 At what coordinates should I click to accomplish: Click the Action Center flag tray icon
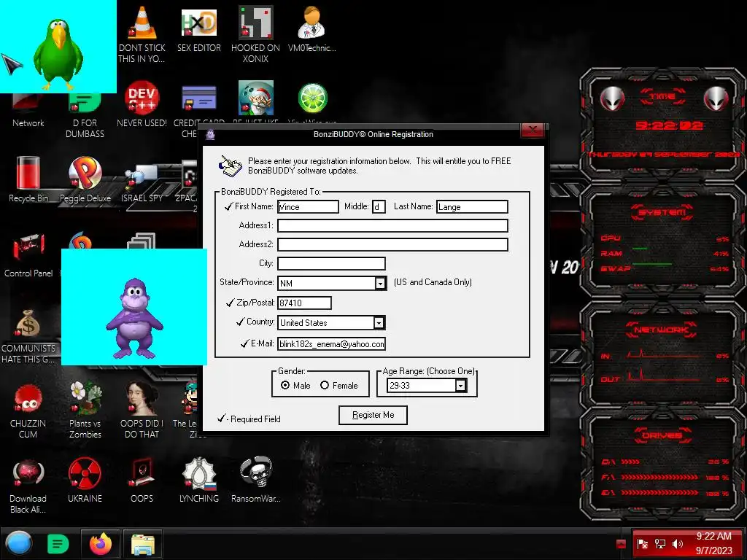pyautogui.click(x=643, y=544)
